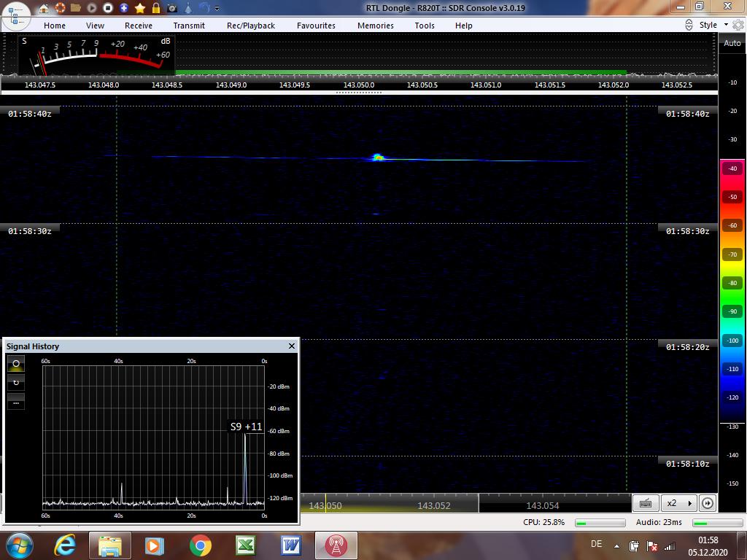The width and height of the screenshot is (747, 560).
Task: Click the folder icon in quick toolbar
Action: pyautogui.click(x=75, y=7)
